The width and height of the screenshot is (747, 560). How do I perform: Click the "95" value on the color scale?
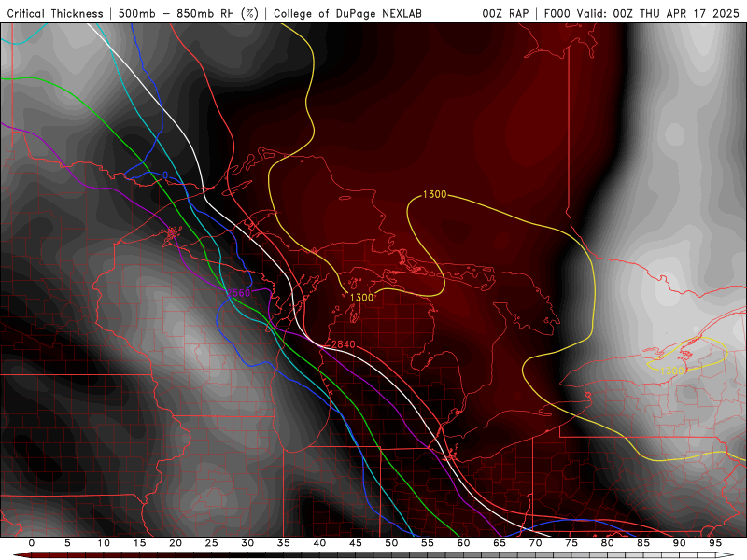click(x=715, y=543)
